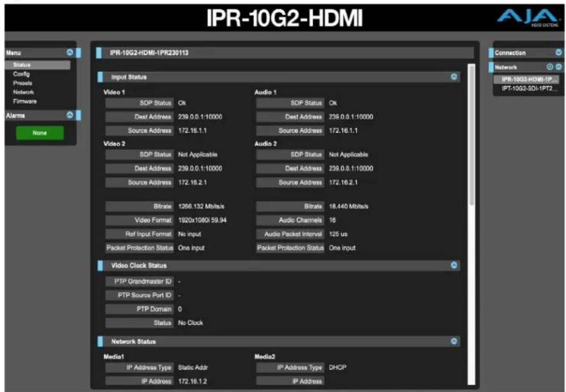Click the main panel vertical scrollbar
566x392 pixels.
point(471,135)
